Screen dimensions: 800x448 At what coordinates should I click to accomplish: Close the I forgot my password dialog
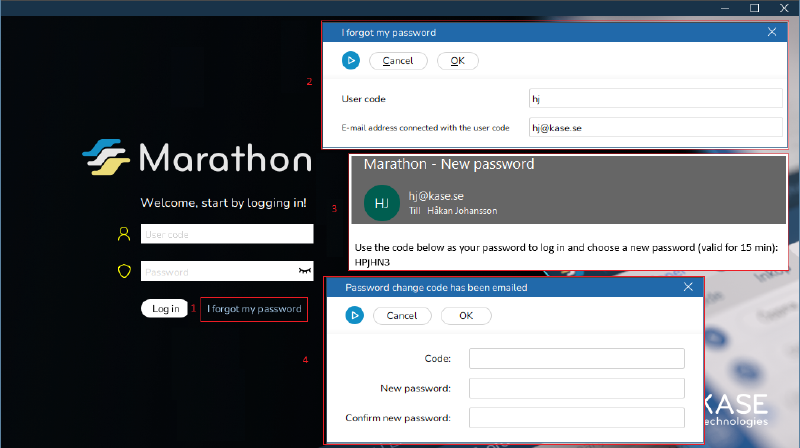click(x=771, y=32)
